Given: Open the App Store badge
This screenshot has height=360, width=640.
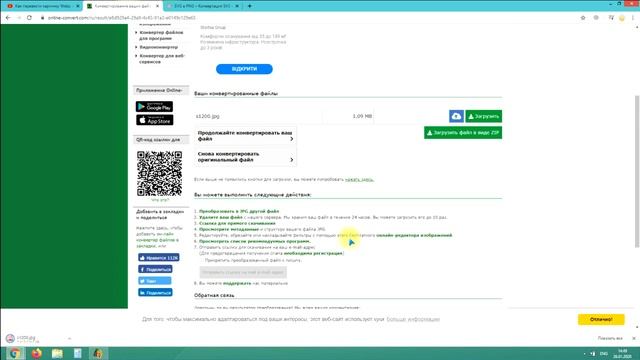Looking at the screenshot, I should (154, 120).
